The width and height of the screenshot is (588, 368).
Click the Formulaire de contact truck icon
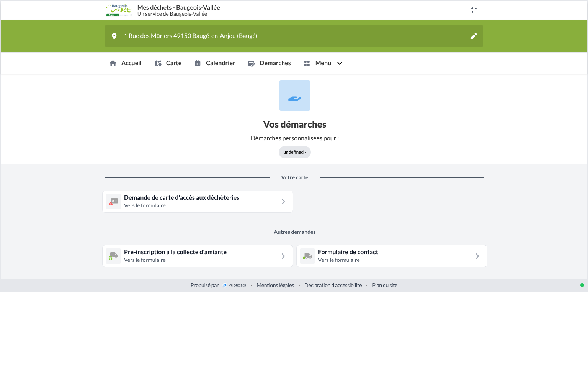(x=307, y=256)
